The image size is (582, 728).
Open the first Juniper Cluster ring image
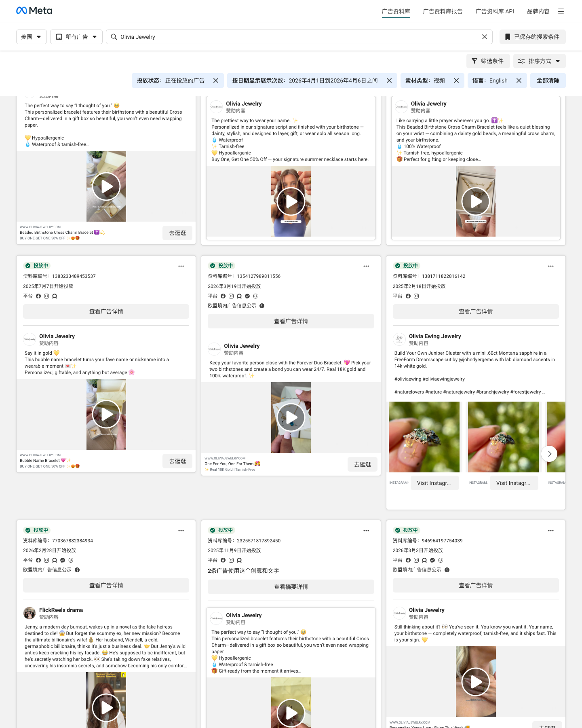[x=424, y=437]
